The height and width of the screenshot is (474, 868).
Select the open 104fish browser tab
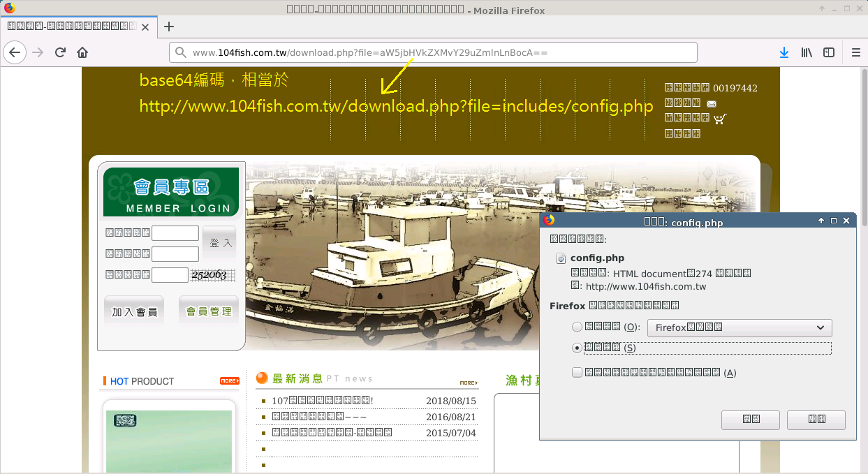click(x=78, y=27)
